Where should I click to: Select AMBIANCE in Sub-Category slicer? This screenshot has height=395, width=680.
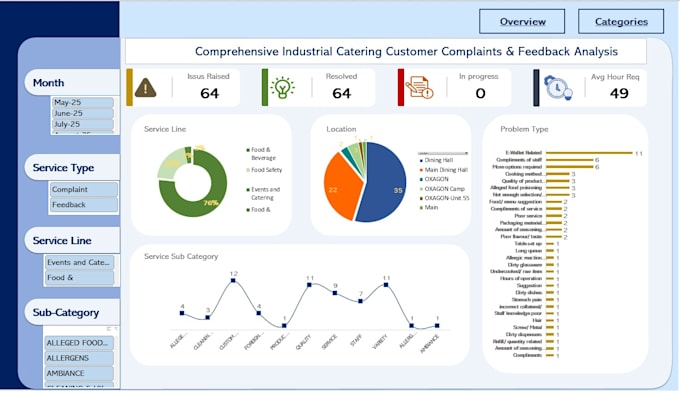point(79,373)
